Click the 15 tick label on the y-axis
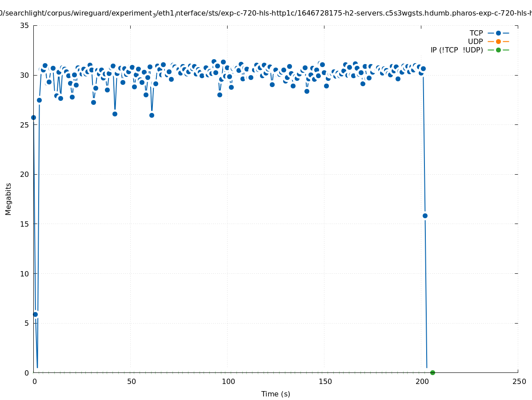This screenshot has width=532, height=400. point(25,224)
